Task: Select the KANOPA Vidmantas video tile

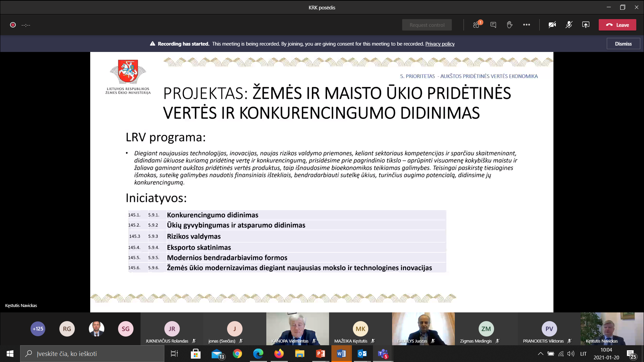Action: (x=298, y=329)
